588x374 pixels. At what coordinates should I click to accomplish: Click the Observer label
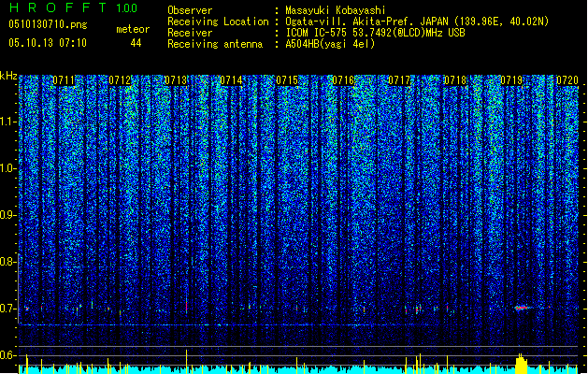click(x=190, y=10)
